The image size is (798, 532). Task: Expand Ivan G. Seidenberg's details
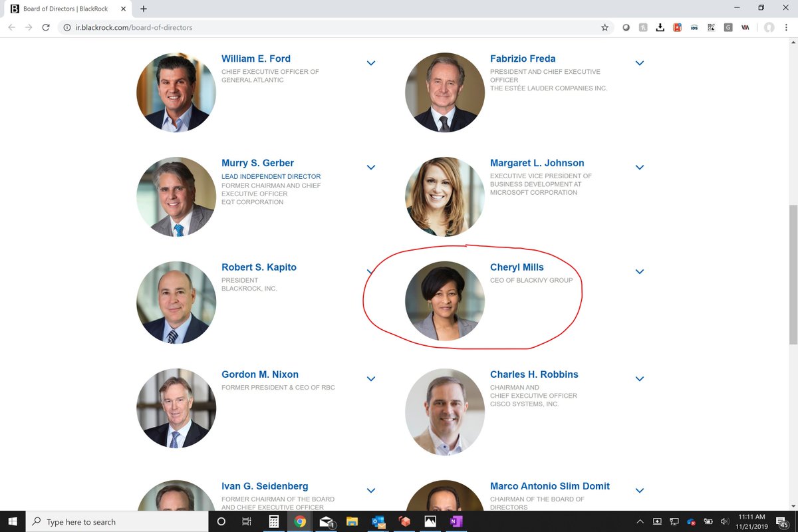[x=371, y=491]
